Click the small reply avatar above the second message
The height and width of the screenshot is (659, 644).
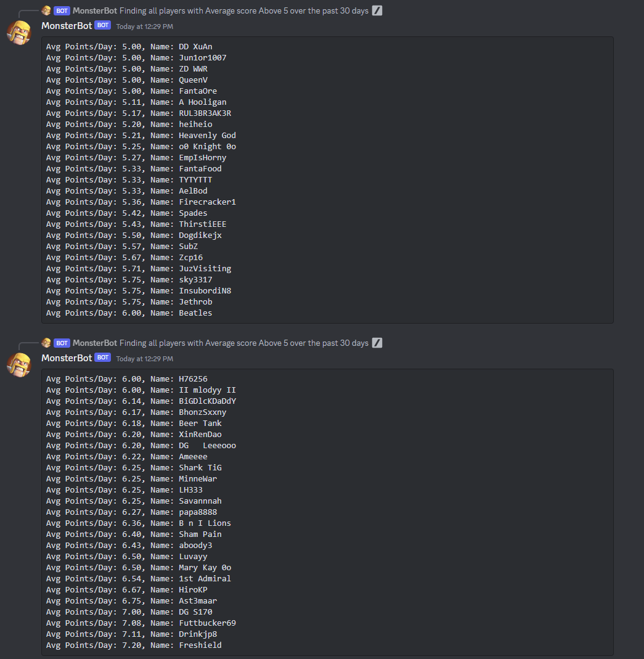[46, 343]
